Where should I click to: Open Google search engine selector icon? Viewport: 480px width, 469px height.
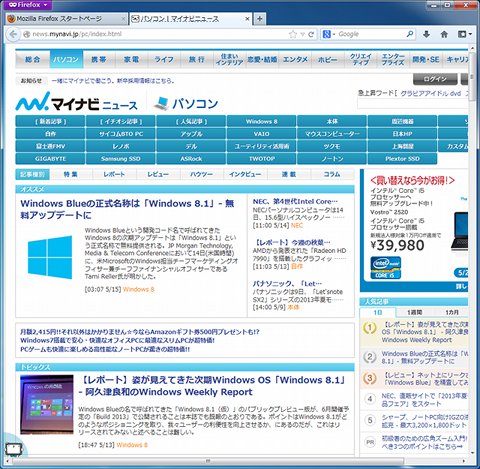[328, 34]
